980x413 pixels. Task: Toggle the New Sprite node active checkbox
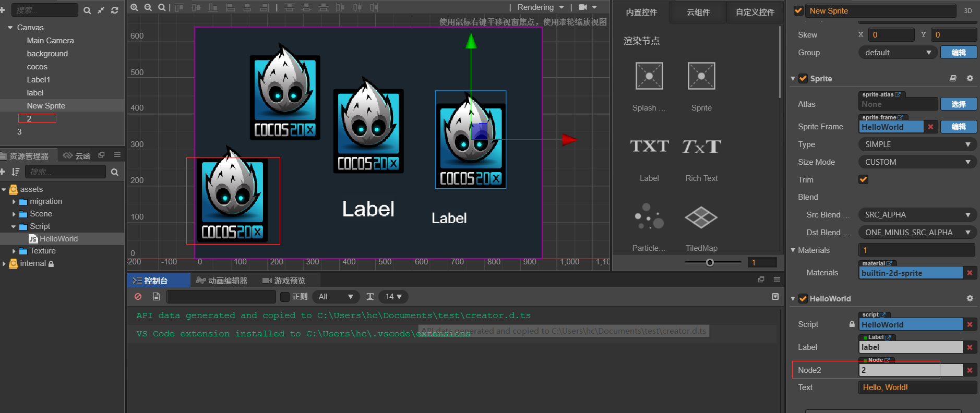(798, 10)
